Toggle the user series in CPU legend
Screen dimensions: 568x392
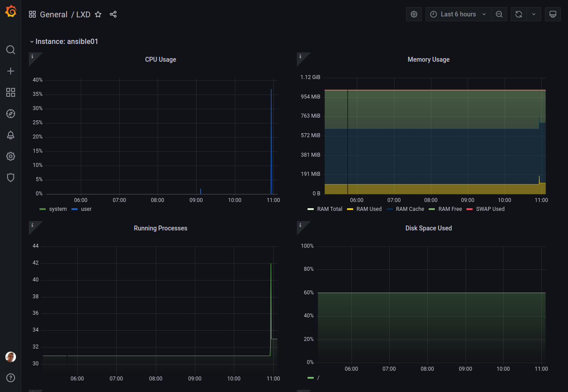click(x=86, y=209)
